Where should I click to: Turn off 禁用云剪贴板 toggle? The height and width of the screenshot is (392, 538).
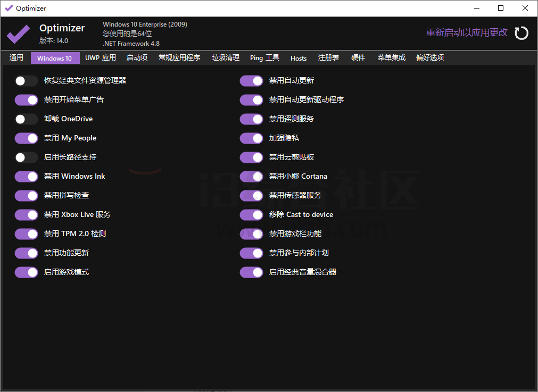pos(252,157)
